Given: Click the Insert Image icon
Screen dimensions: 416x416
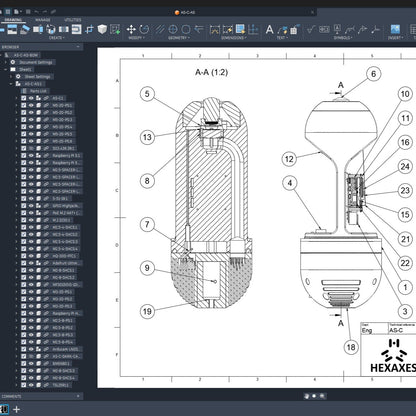Looking at the screenshot, I should coord(395,30).
